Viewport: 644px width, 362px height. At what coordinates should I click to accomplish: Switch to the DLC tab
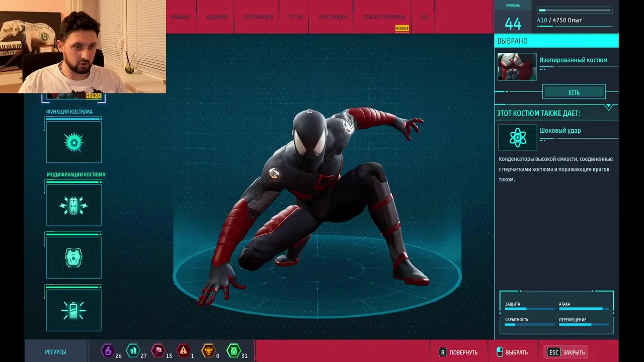pyautogui.click(x=425, y=17)
